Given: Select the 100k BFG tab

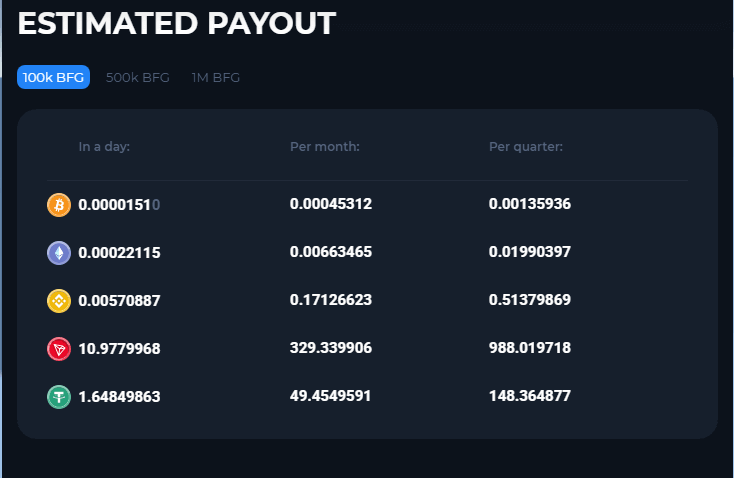Looking at the screenshot, I should [x=53, y=77].
